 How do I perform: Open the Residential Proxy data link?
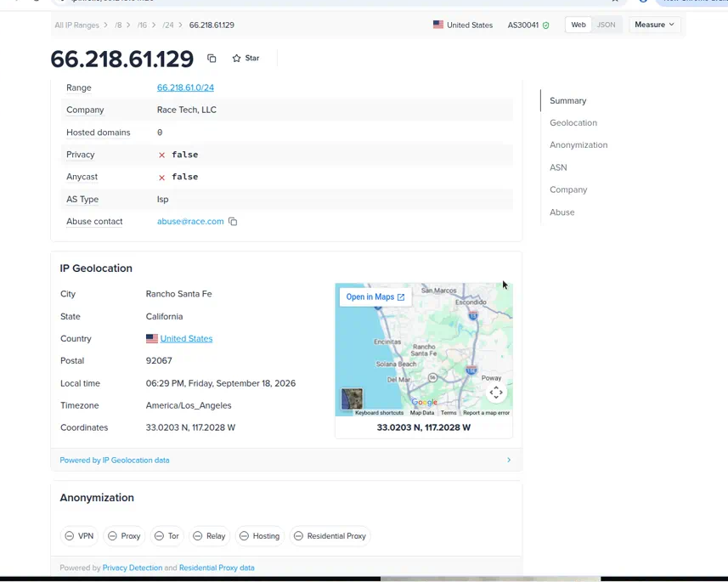(217, 568)
